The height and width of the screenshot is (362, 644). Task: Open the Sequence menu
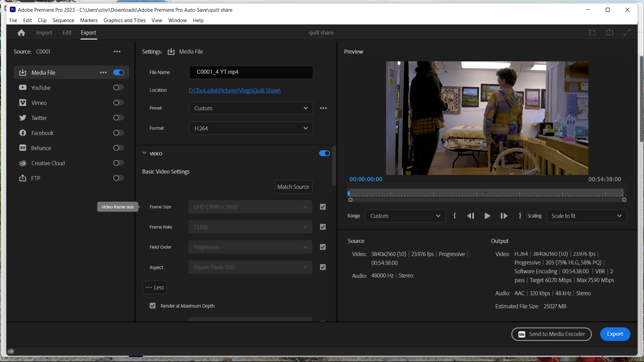click(x=63, y=20)
